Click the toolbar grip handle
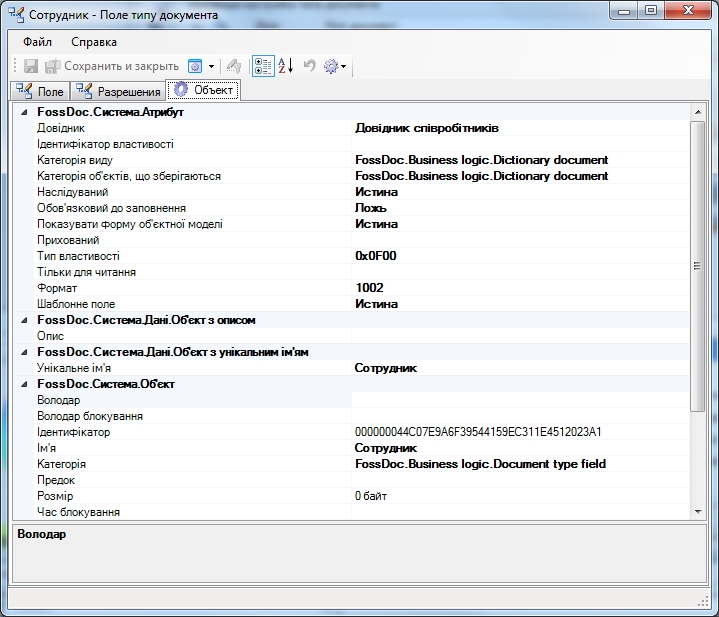Viewport: 719px width, 617px height. click(x=15, y=66)
